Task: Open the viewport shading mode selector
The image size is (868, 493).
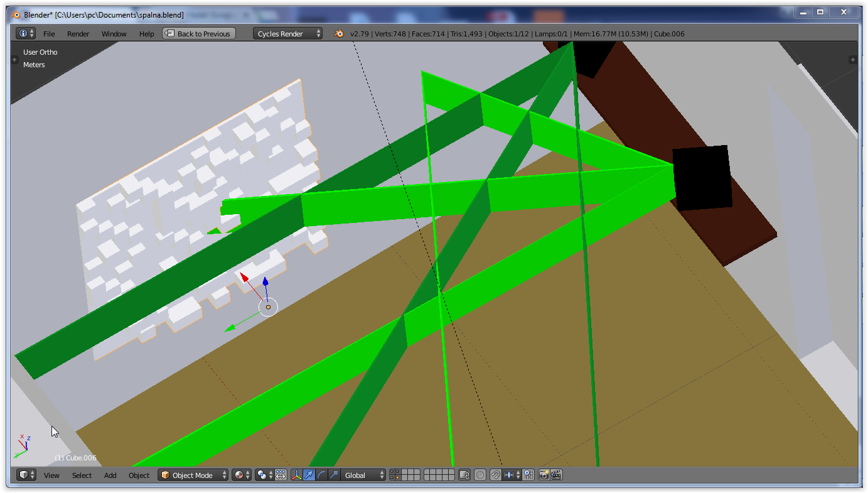Action: pyautogui.click(x=242, y=475)
